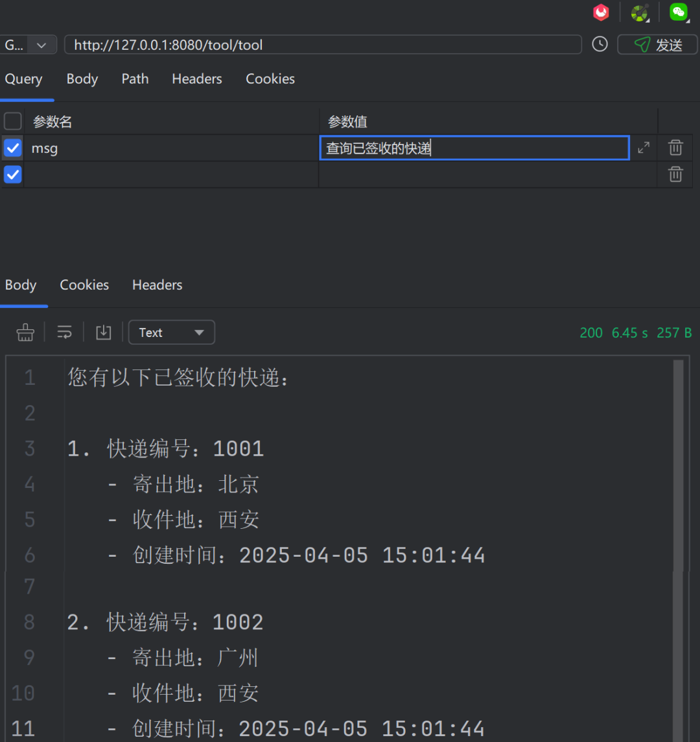Viewport: 700px width, 742px height.
Task: Click the green 200 status indicator
Action: pos(590,332)
